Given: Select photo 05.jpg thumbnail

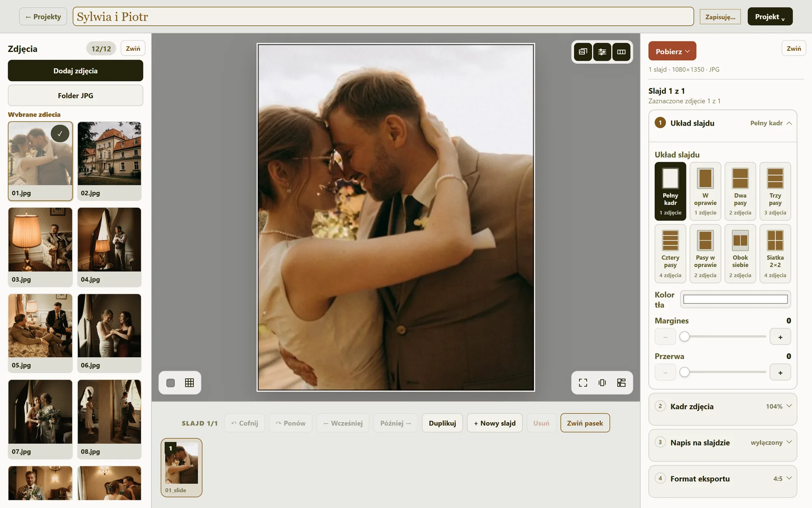Looking at the screenshot, I should (40, 333).
